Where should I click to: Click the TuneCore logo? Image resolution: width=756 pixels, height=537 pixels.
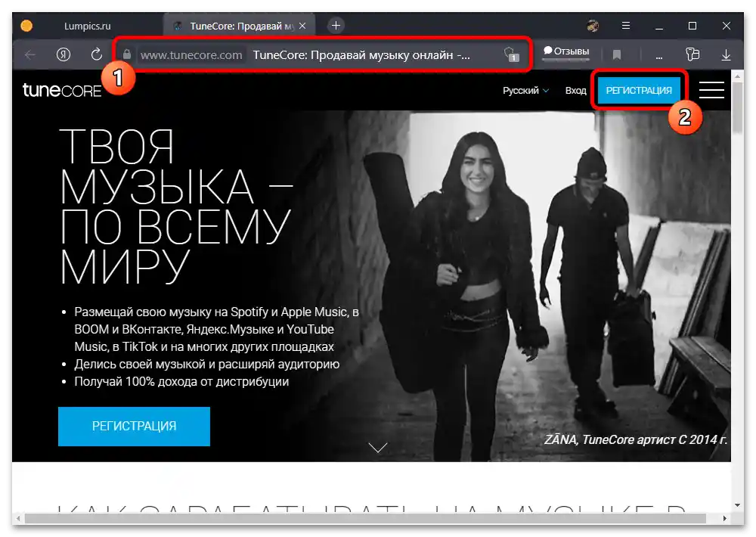(62, 90)
